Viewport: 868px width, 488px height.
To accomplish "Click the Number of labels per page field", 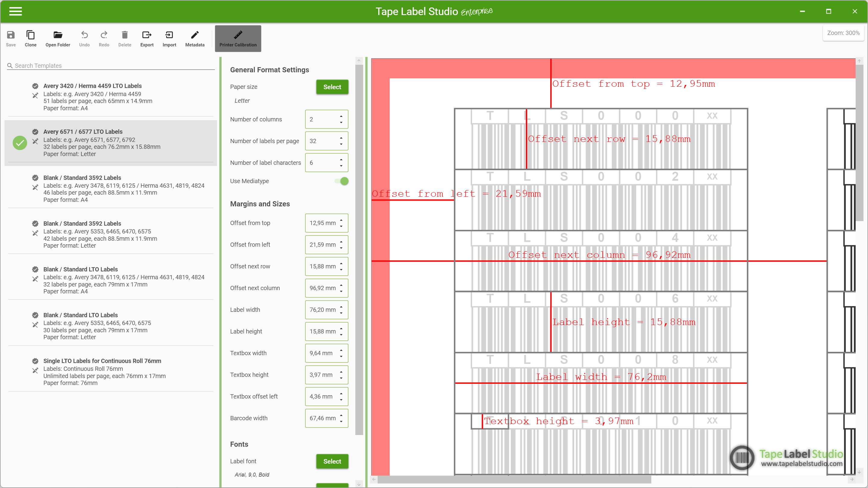I will pyautogui.click(x=326, y=141).
